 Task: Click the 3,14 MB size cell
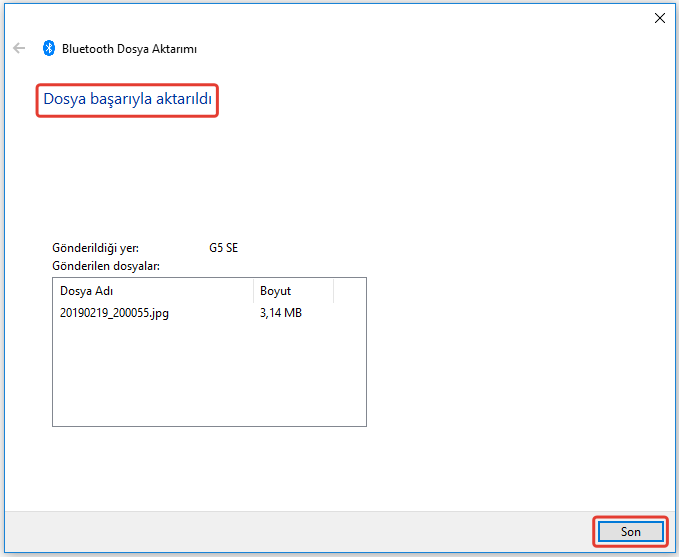pyautogui.click(x=281, y=313)
